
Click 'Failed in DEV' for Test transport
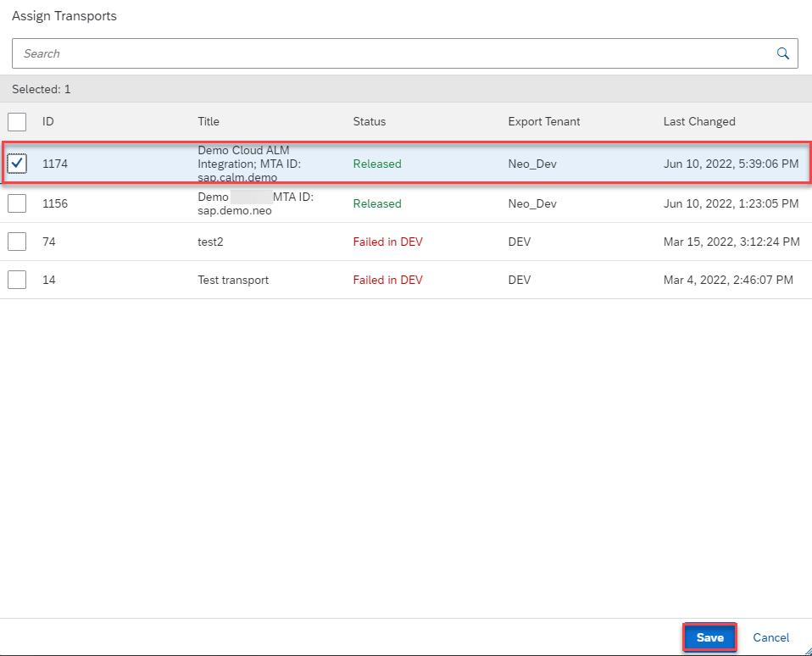pos(388,280)
